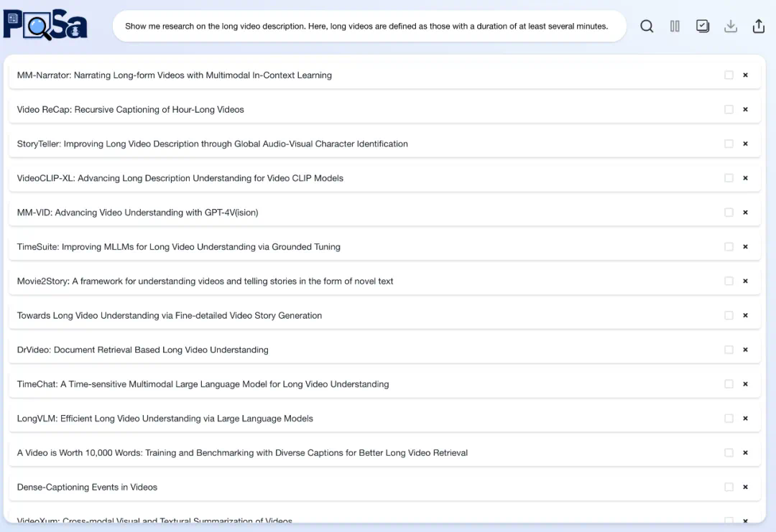Remove the Video ReCap result with X
Screen dimensions: 776x532
pyautogui.click(x=745, y=110)
